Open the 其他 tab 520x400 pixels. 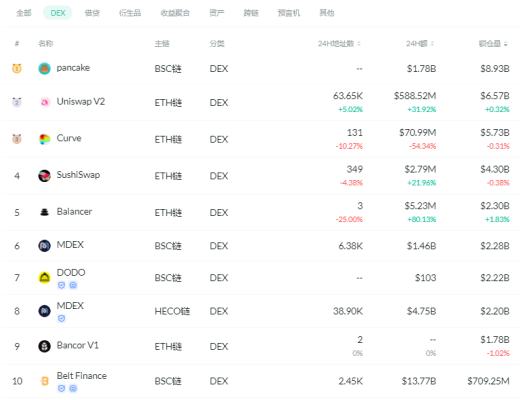(327, 13)
